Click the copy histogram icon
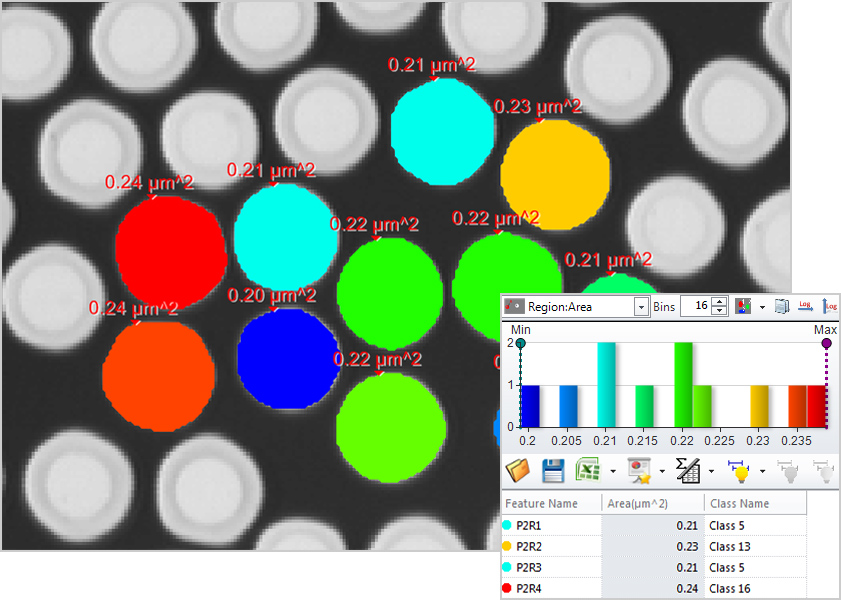Image resolution: width=841 pixels, height=600 pixels. point(782,306)
